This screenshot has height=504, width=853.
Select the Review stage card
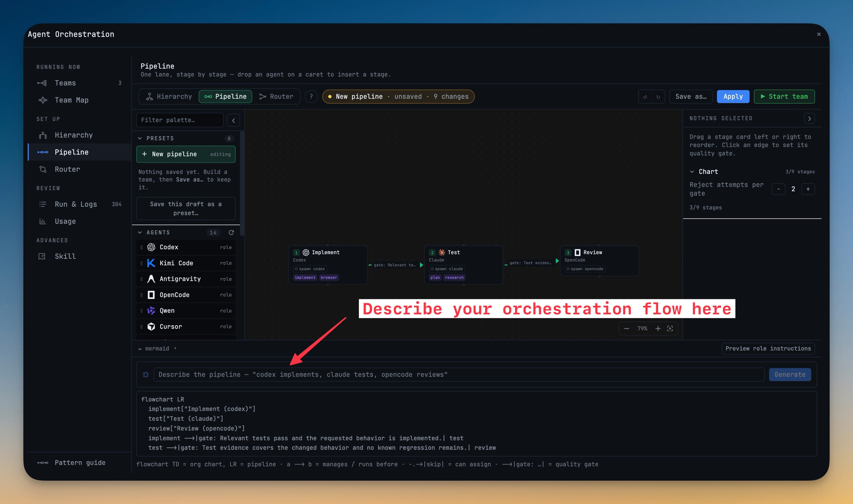point(599,260)
